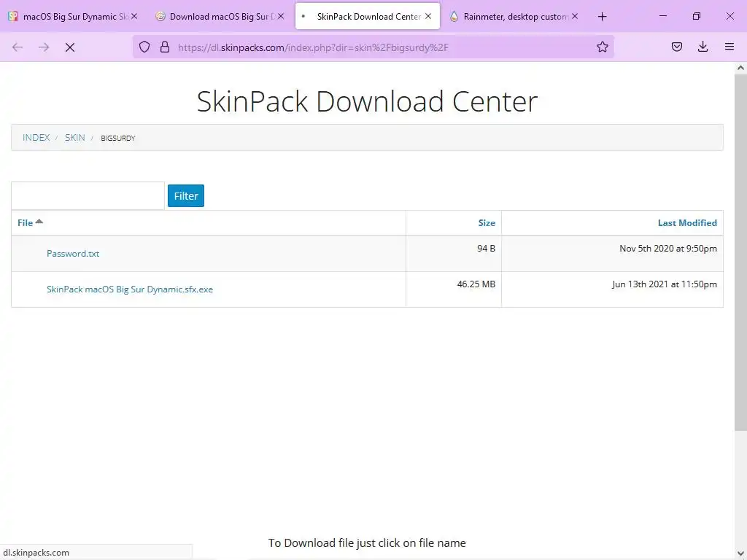Close the Download macOS Big Sur tab
This screenshot has width=747, height=560.
281,16
